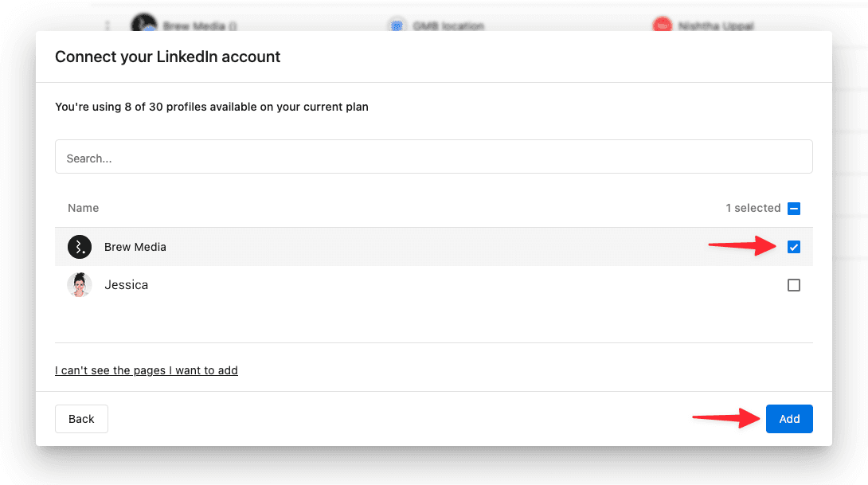
Task: Click the blurred Nishtha Uppal avatar
Action: pos(662,25)
